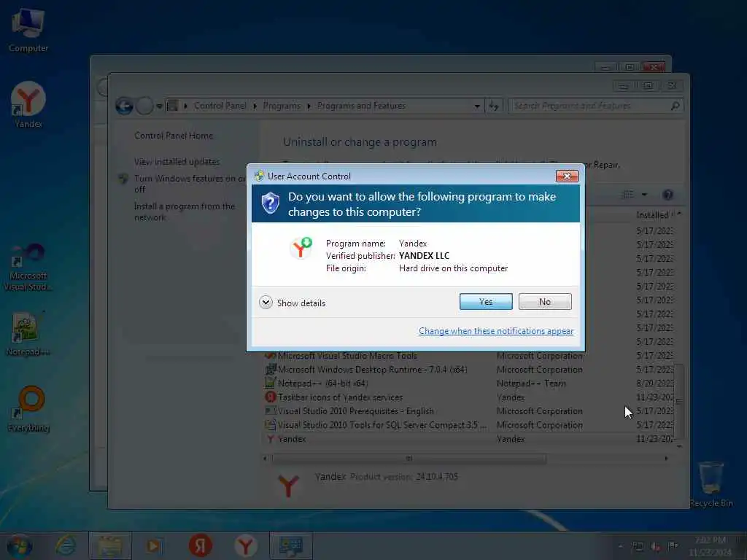Expand Show details in UAC dialog
This screenshot has width=747, height=560.
pyautogui.click(x=292, y=303)
